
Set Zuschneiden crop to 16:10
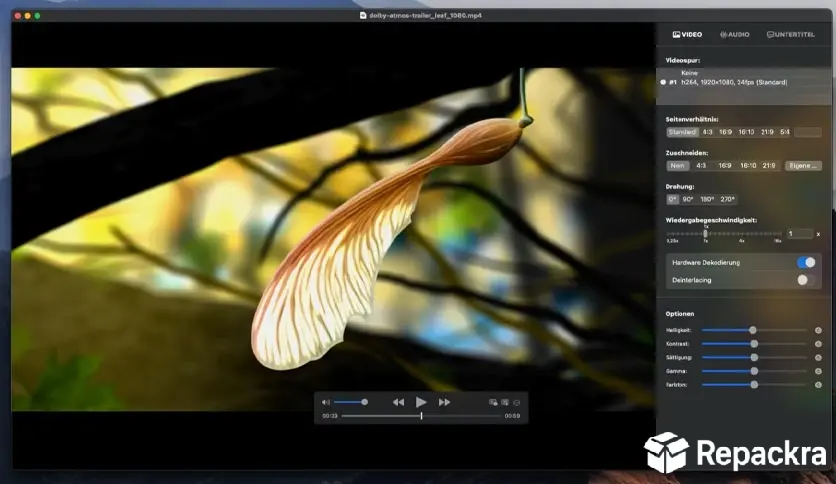tap(748, 166)
